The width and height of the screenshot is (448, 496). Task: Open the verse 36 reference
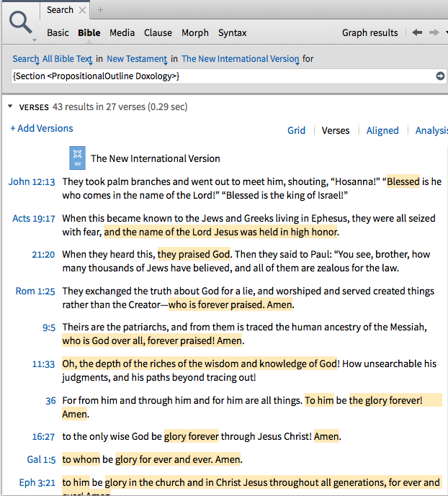coord(50,401)
